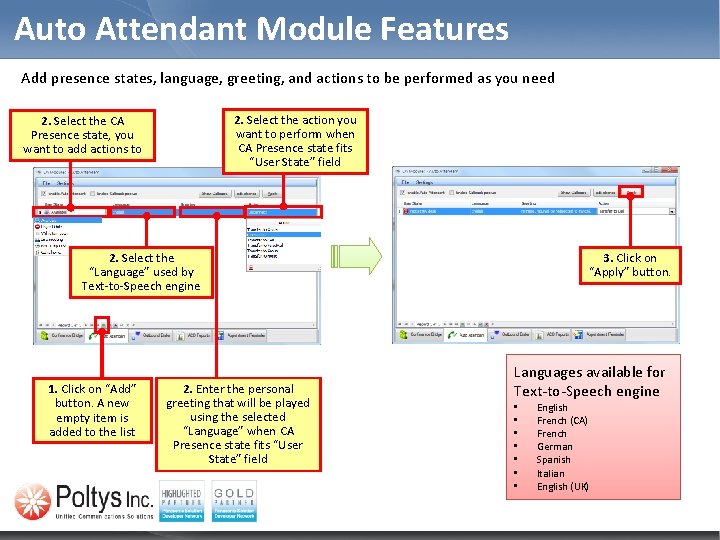Click 'French (CA)' in languages list
Image resolution: width=720 pixels, height=540 pixels.
click(562, 421)
